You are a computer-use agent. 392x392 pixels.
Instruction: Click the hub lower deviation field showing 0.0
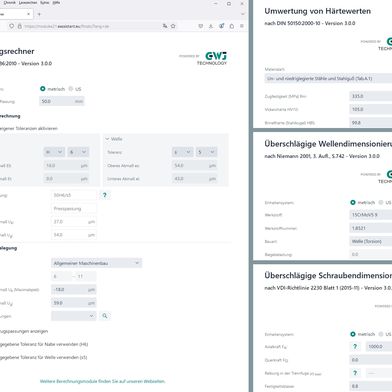click(66, 179)
